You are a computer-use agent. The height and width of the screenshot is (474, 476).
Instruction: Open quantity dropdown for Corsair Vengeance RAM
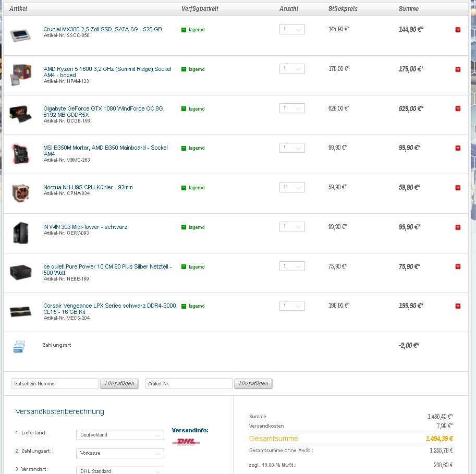[292, 306]
